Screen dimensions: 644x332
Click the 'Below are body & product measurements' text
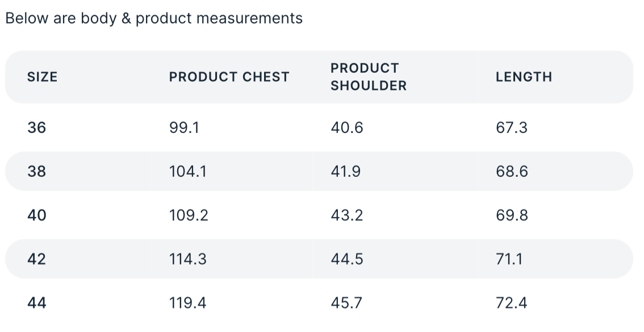pyautogui.click(x=153, y=18)
